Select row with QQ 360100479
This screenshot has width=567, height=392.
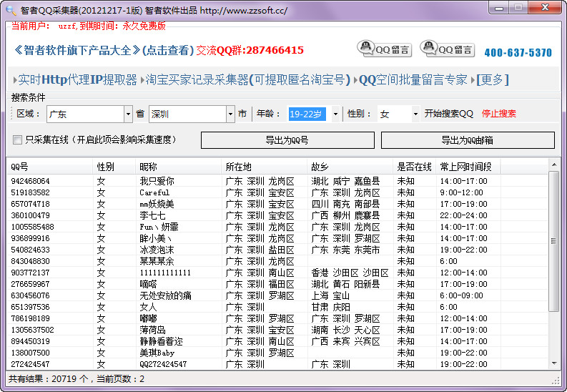pyautogui.click(x=277, y=215)
